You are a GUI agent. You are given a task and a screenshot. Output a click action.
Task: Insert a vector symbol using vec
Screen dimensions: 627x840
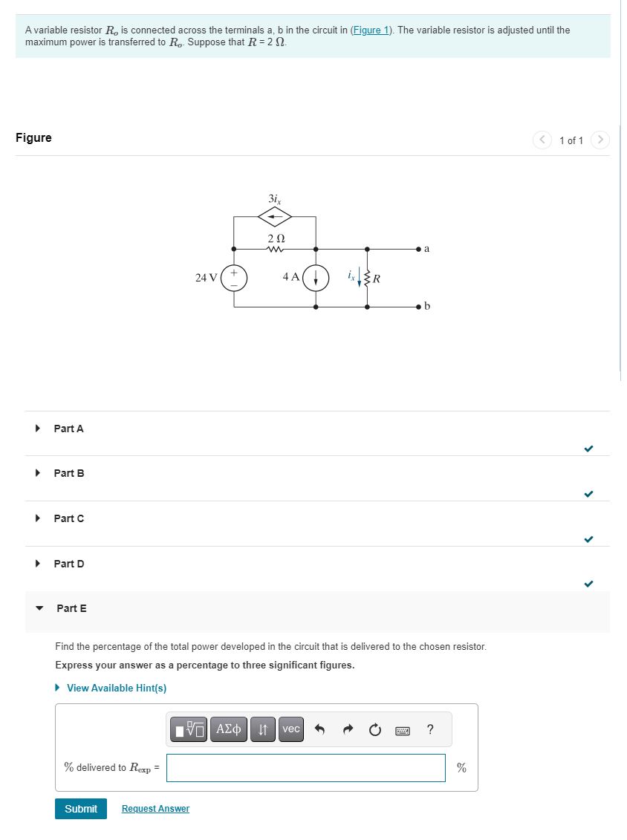point(290,729)
